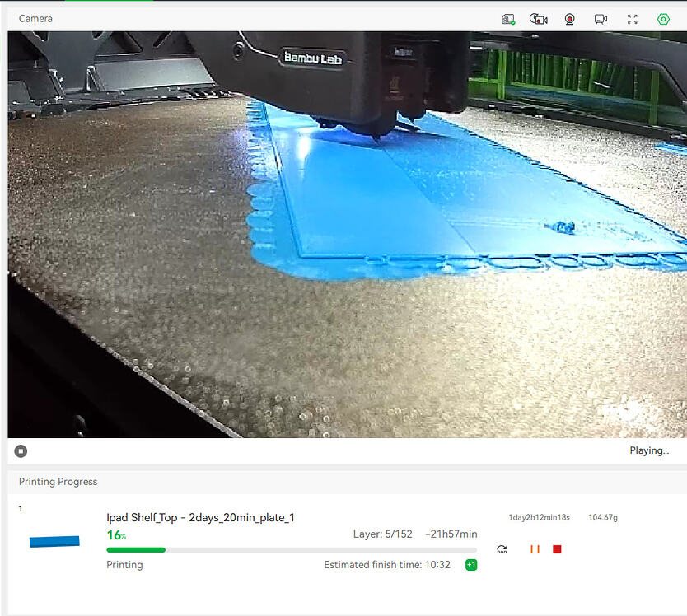Click the Printing status label

[x=124, y=565]
